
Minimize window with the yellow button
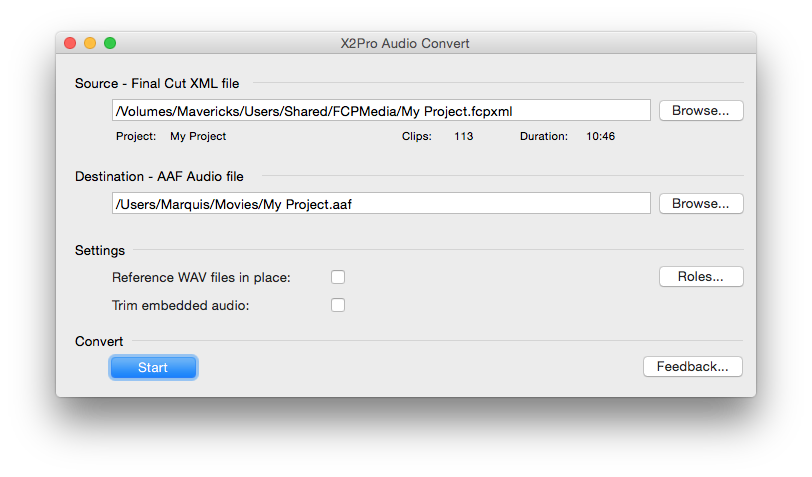coord(90,43)
